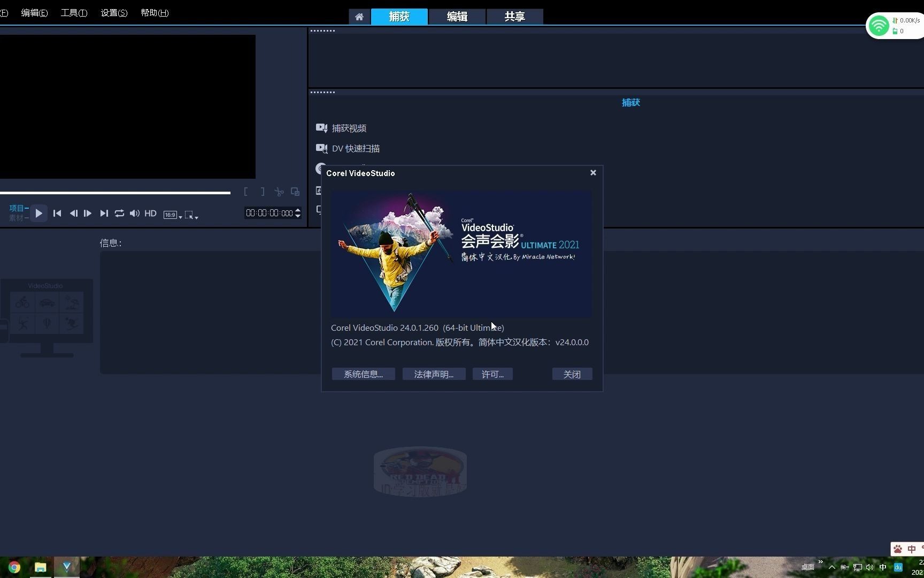Select the 捕获视频 option
The image size is (924, 578).
point(349,128)
